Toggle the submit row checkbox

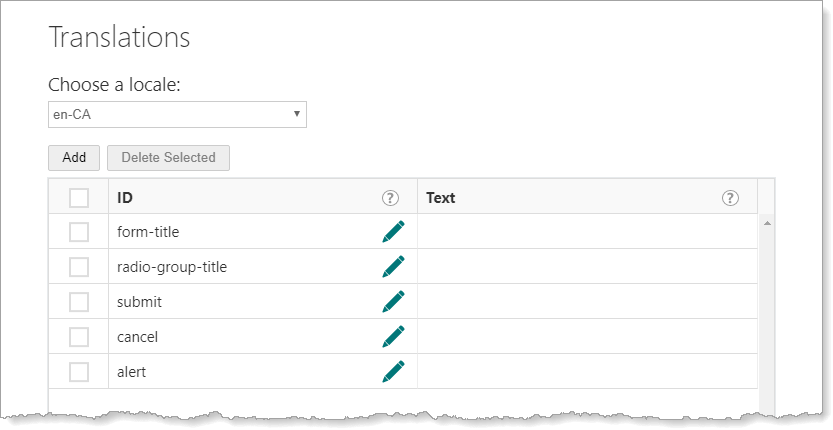pos(79,302)
